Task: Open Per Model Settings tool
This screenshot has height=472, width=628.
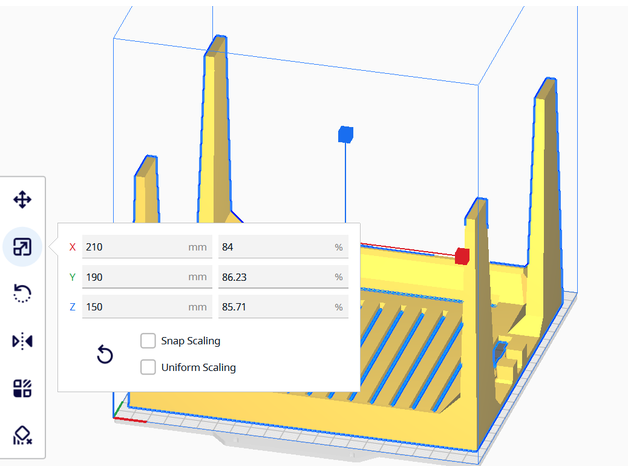Action: point(22,388)
